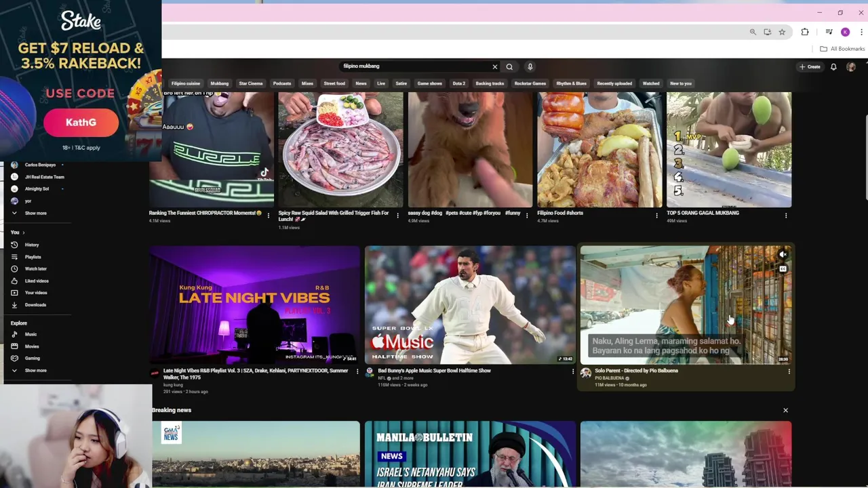Select the Podcasts filter chip
This screenshot has width=868, height=488.
point(282,83)
